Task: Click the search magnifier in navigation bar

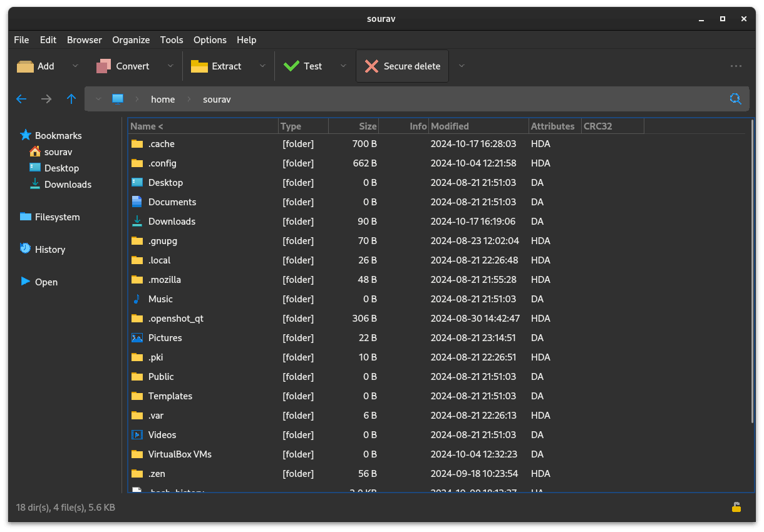Action: (x=735, y=99)
